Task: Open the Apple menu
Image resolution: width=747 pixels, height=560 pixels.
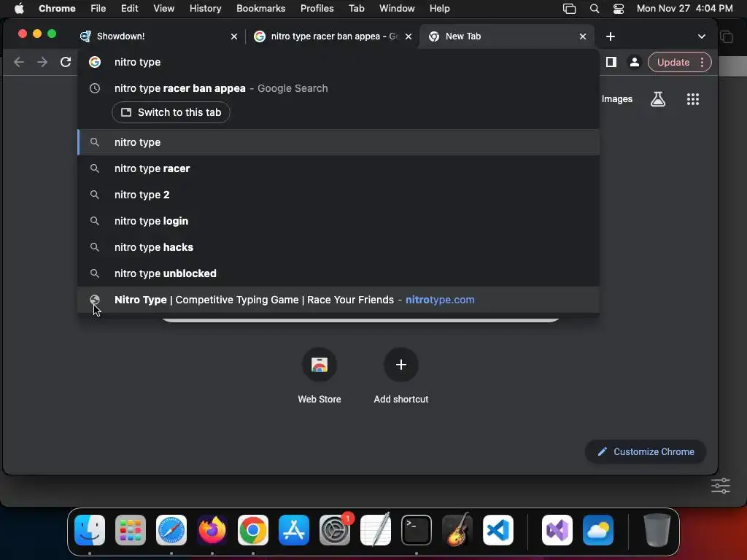Action: tap(19, 8)
